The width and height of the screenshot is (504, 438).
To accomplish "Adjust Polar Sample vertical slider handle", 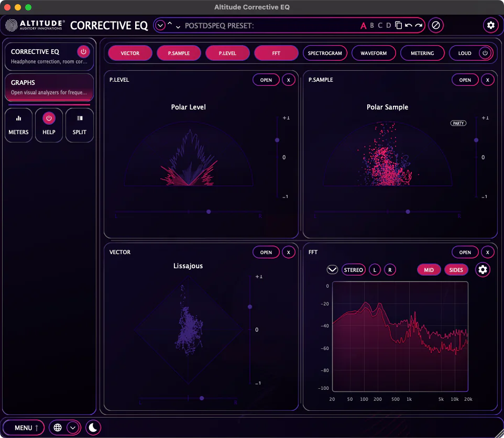I will [x=476, y=140].
